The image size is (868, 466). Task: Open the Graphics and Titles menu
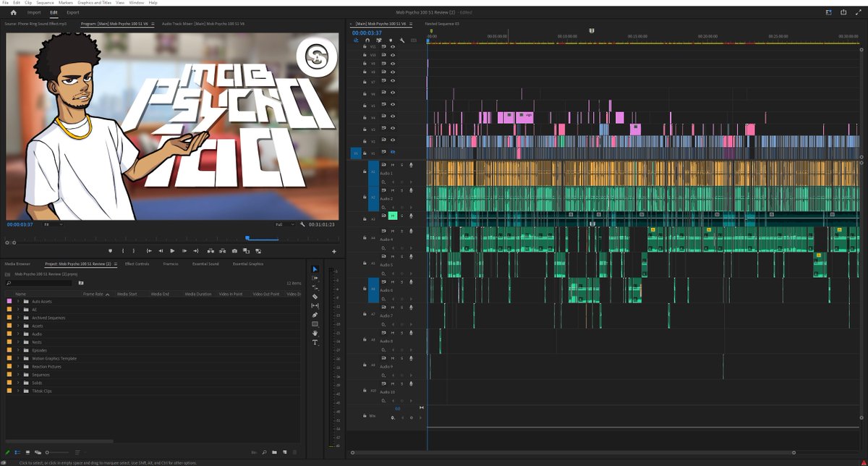(95, 3)
